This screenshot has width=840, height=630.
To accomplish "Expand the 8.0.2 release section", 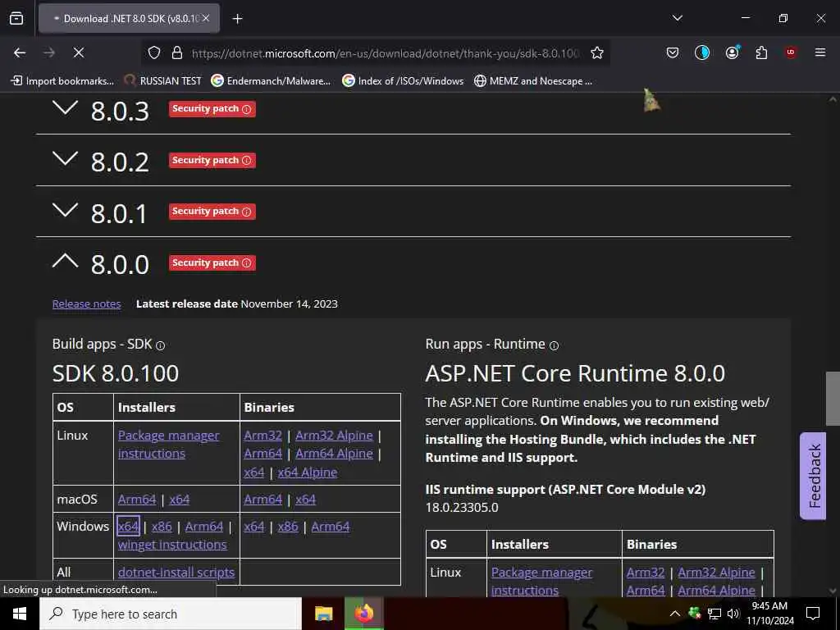I will point(66,159).
